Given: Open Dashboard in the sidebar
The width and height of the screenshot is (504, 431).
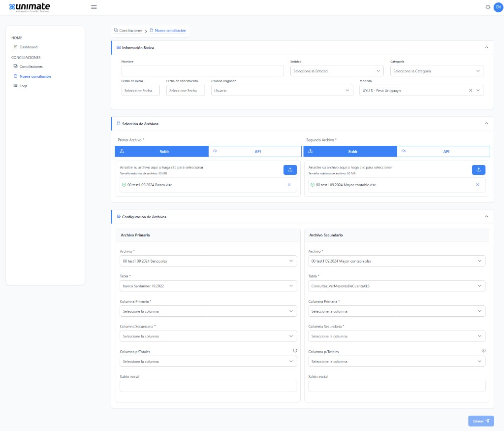Looking at the screenshot, I should click(x=26, y=47).
